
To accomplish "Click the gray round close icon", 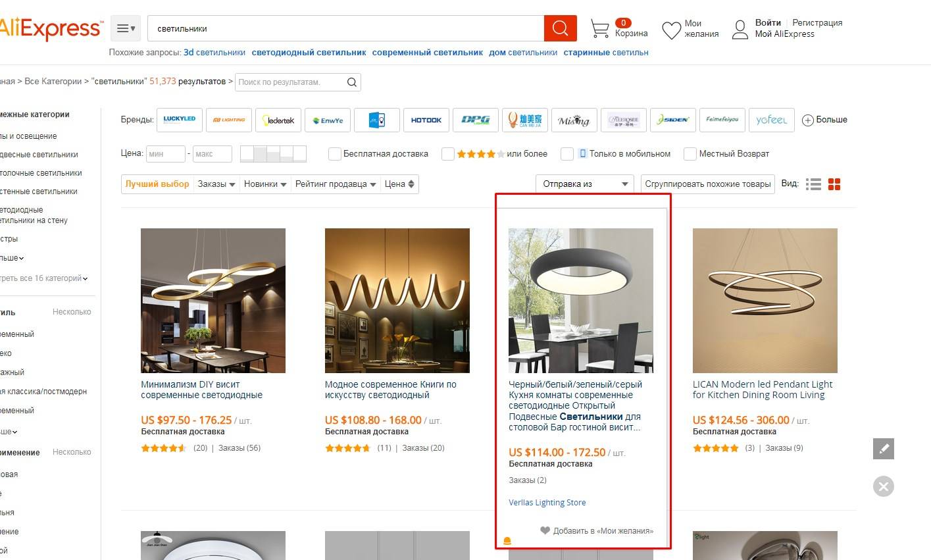I will click(x=884, y=486).
